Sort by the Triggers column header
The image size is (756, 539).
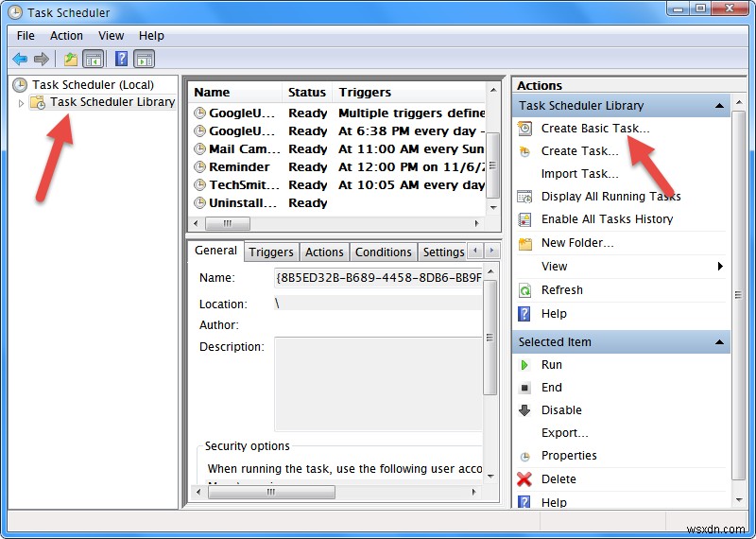[410, 92]
